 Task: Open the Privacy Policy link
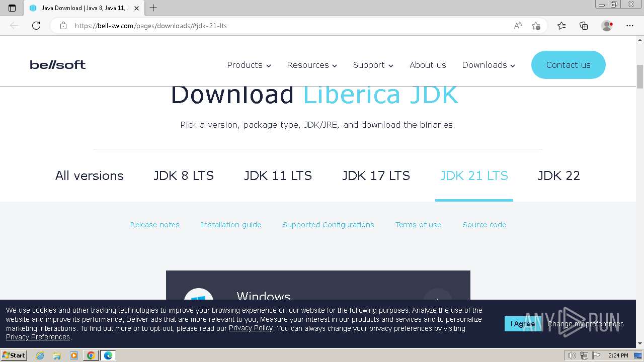click(x=251, y=328)
